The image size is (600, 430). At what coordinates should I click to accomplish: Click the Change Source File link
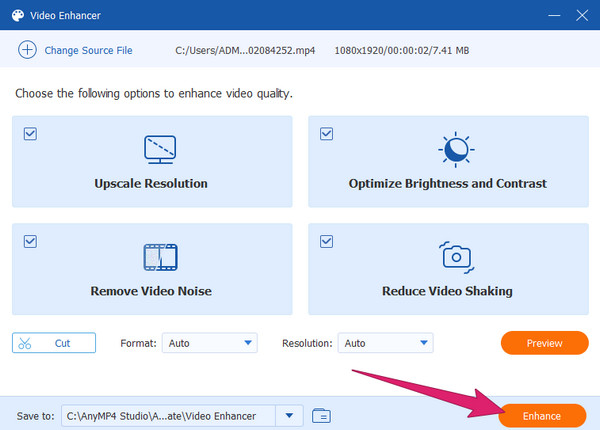pyautogui.click(x=88, y=50)
